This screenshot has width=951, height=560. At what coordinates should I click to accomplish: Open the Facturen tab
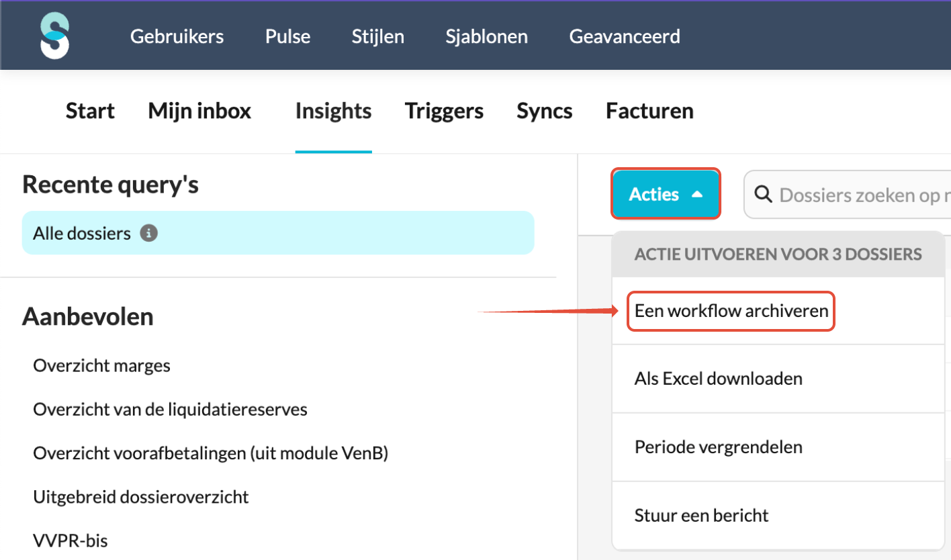click(649, 111)
